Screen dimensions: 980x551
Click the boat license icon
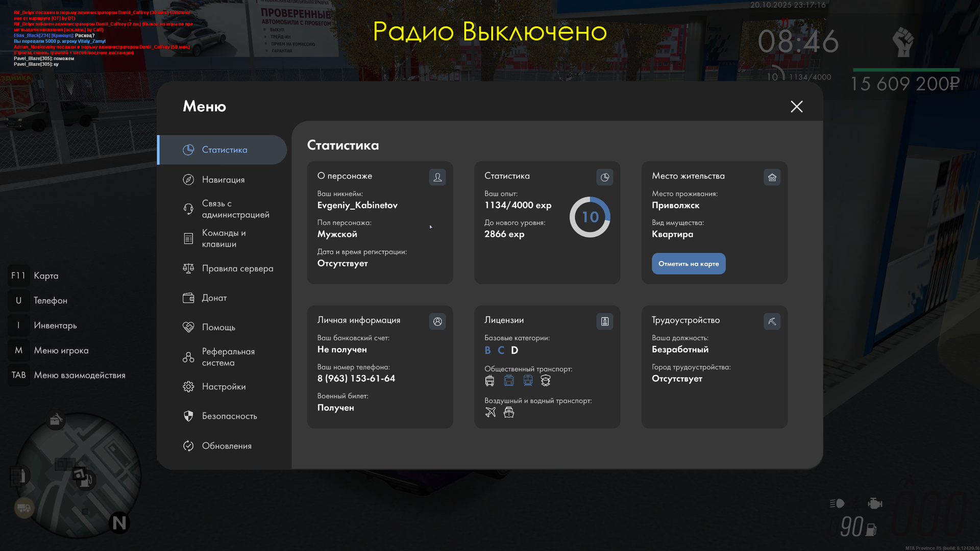(509, 412)
